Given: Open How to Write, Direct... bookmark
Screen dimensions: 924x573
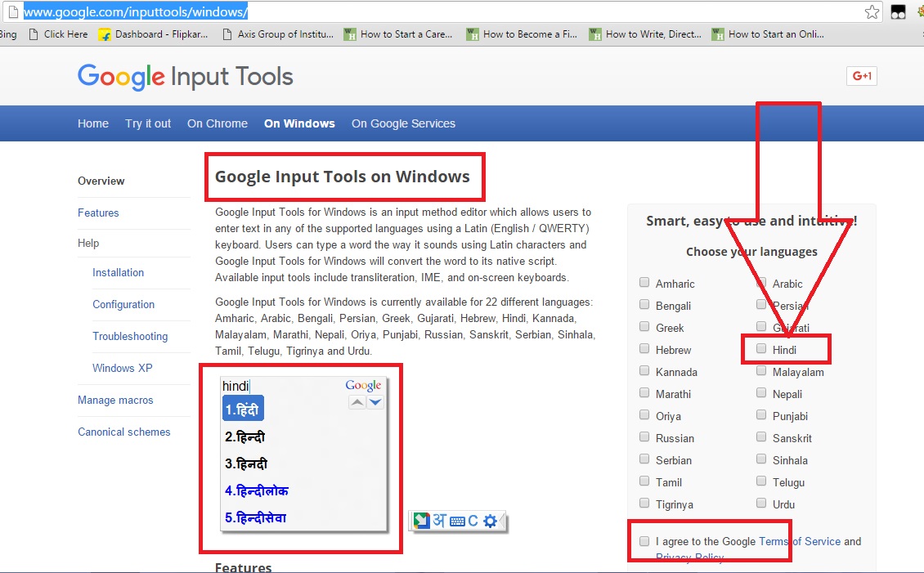Looking at the screenshot, I should coord(645,34).
